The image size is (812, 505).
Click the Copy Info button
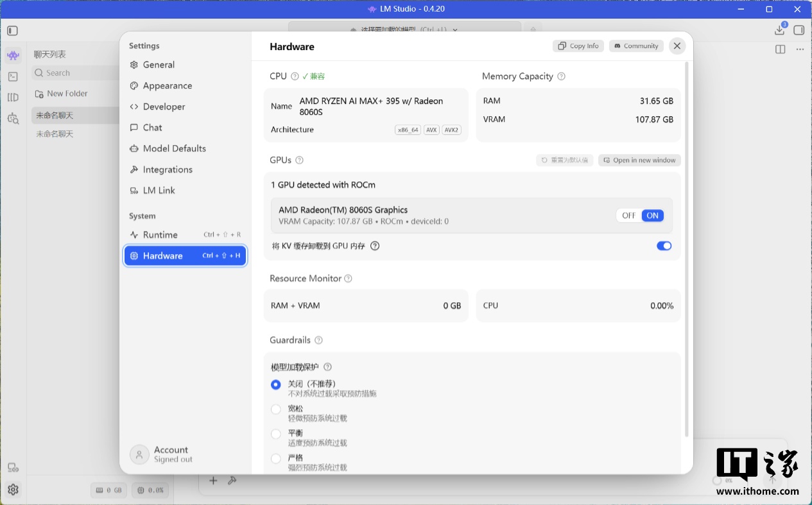pyautogui.click(x=578, y=46)
